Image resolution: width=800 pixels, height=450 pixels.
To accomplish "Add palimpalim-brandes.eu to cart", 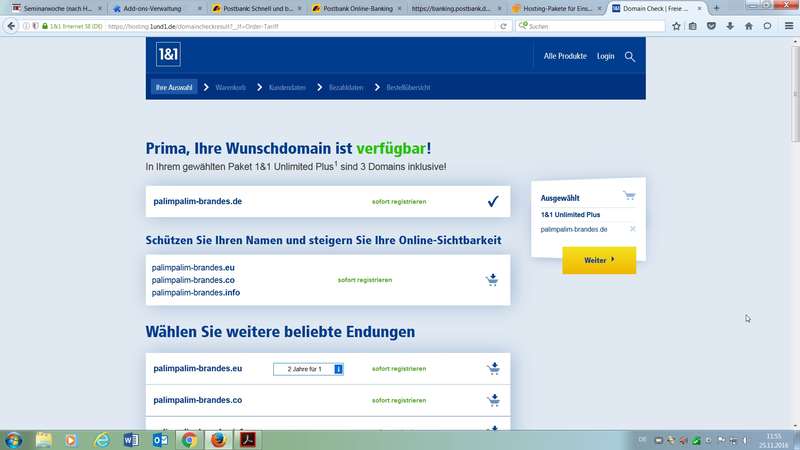I will (x=492, y=369).
